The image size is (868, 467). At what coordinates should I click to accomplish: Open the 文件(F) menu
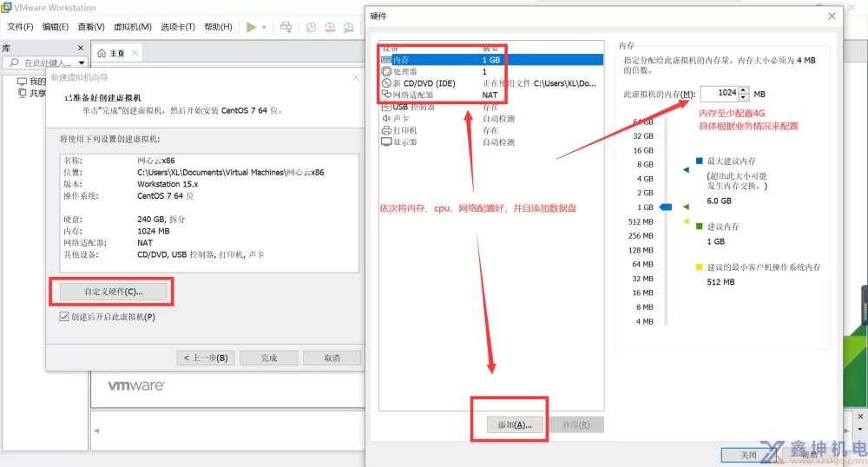(20, 27)
